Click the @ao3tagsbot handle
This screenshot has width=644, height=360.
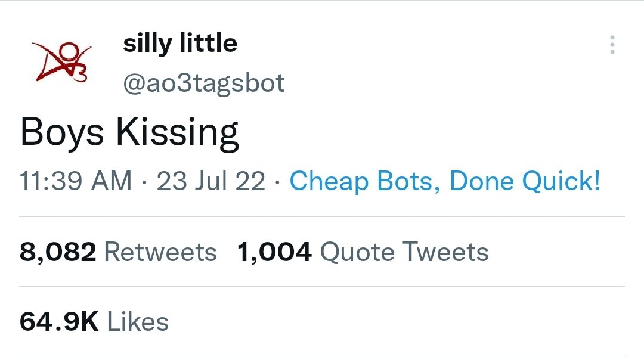pos(204,83)
